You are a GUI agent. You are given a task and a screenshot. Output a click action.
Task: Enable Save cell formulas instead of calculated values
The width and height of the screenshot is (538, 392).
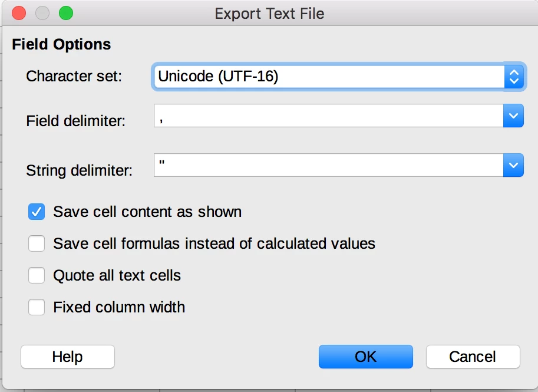click(x=37, y=244)
